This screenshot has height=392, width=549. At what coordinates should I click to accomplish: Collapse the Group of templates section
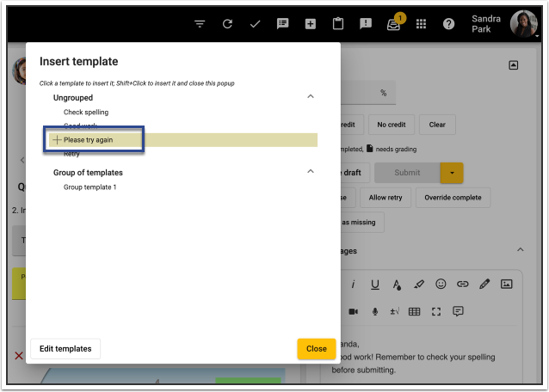tap(311, 172)
